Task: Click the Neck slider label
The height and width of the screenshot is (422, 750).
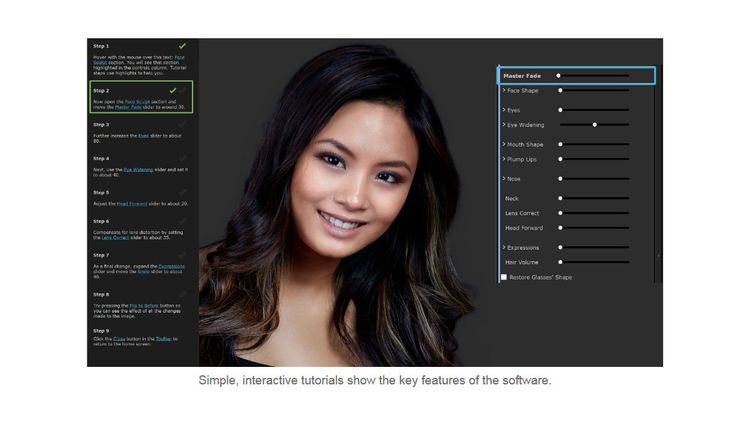Action: [x=511, y=198]
